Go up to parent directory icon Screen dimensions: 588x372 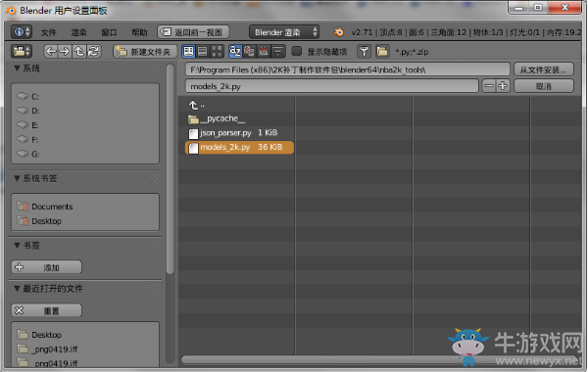pos(78,51)
